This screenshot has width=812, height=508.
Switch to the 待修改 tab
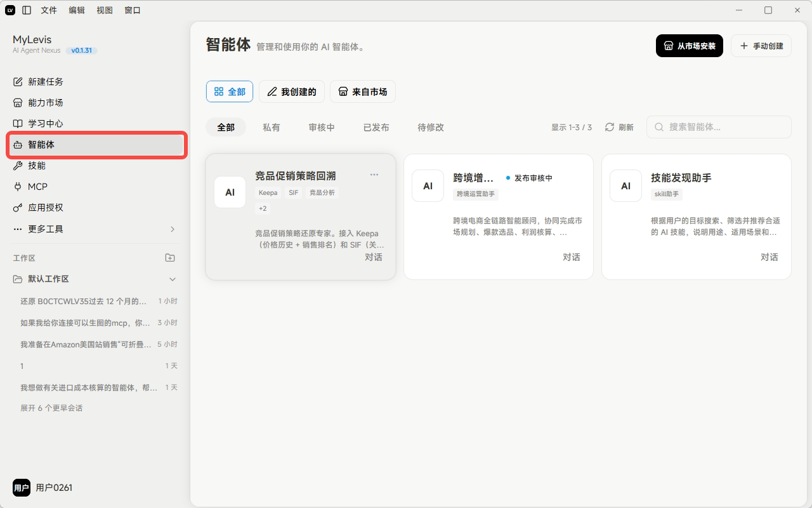coord(431,127)
